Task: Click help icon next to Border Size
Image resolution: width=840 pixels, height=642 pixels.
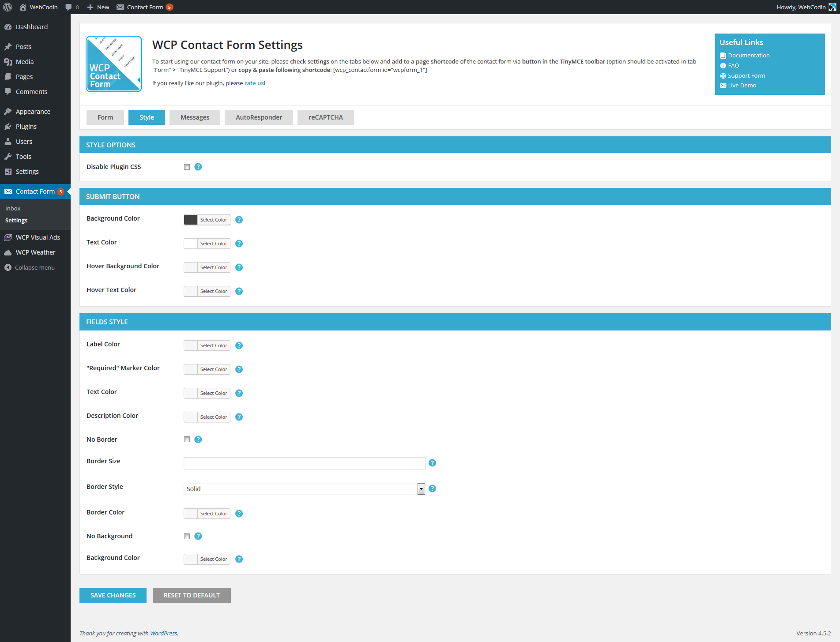Action: click(x=432, y=463)
